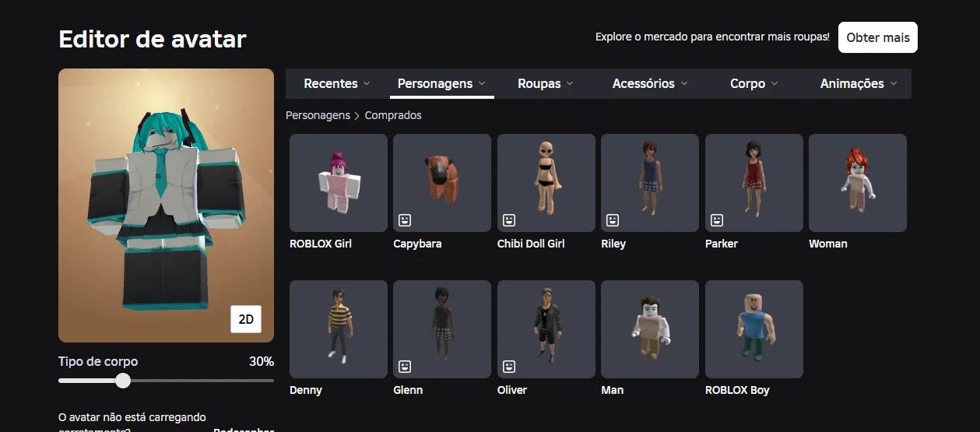Expand the Personagens dropdown tab
The height and width of the screenshot is (432, 980).
click(x=441, y=83)
